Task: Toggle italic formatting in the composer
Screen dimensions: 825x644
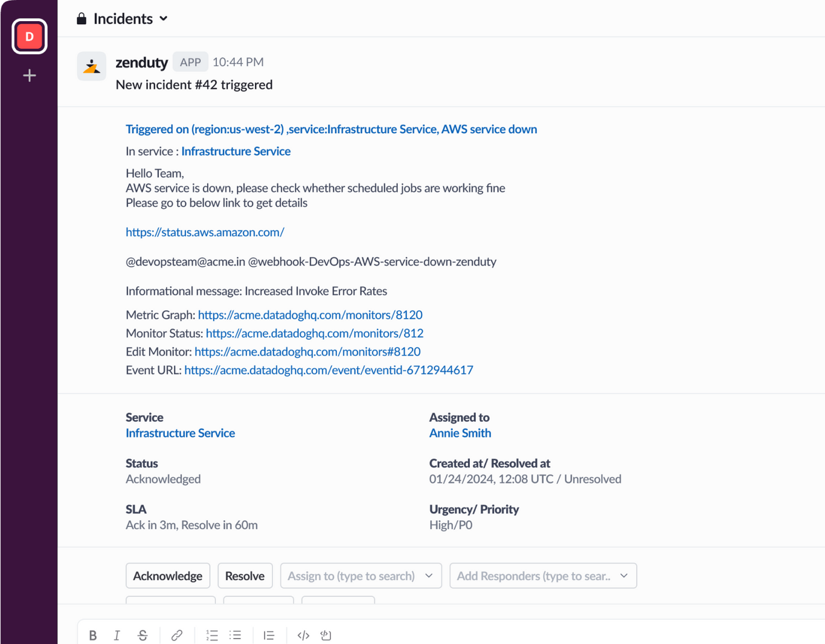Action: pyautogui.click(x=117, y=635)
